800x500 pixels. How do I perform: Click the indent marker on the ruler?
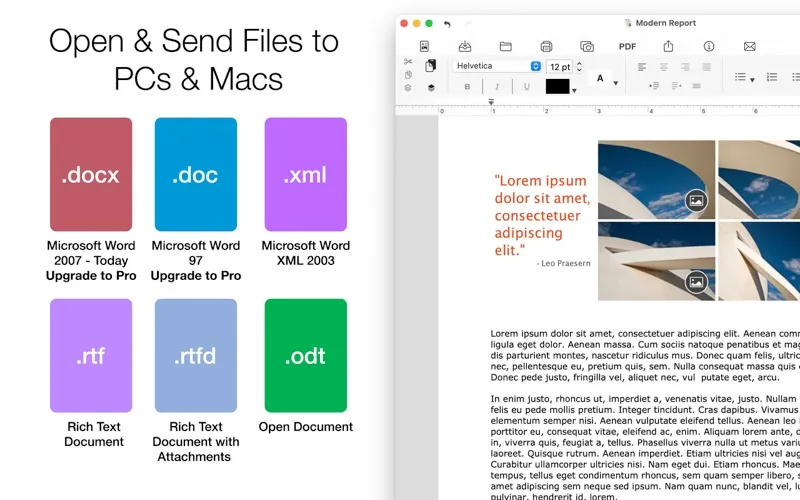[x=491, y=102]
